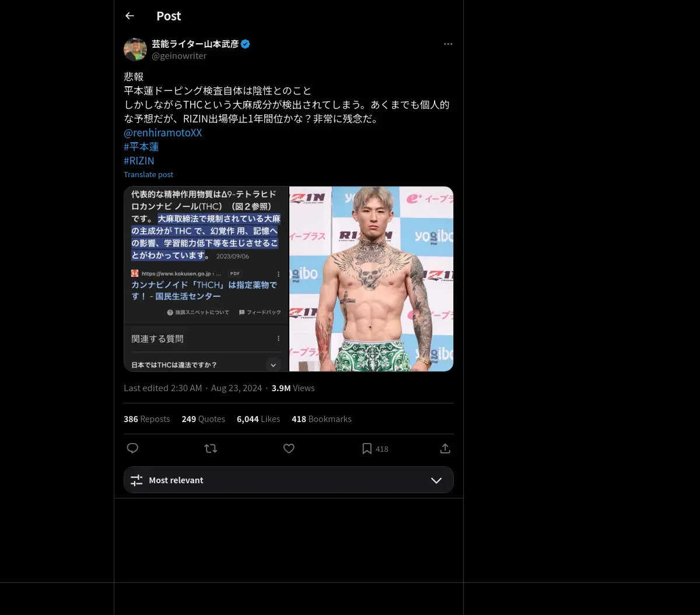700x615 pixels.
Task: Like the post with heart icon
Action: 289,448
